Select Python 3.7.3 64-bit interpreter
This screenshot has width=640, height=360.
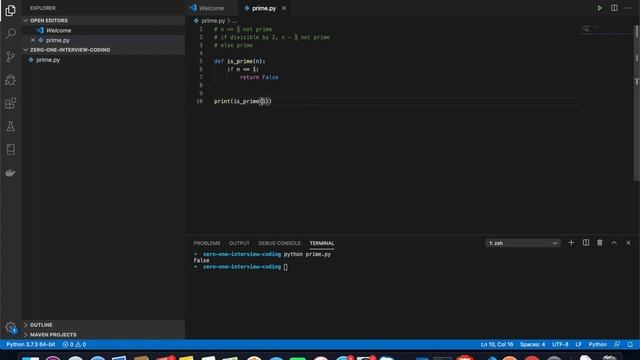click(x=31, y=344)
